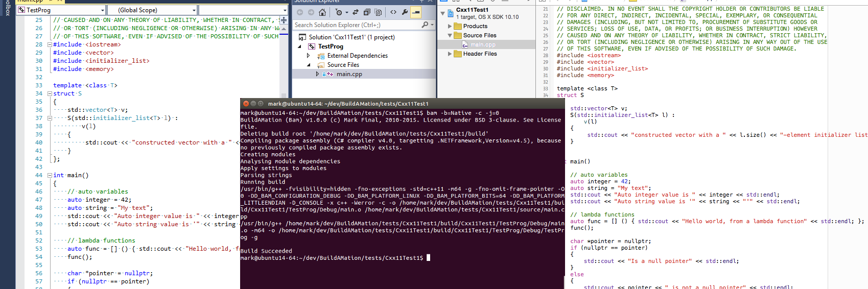Click 'func();' line in Xcode editor
Viewport: 868px width, 289px height.
[582, 228]
